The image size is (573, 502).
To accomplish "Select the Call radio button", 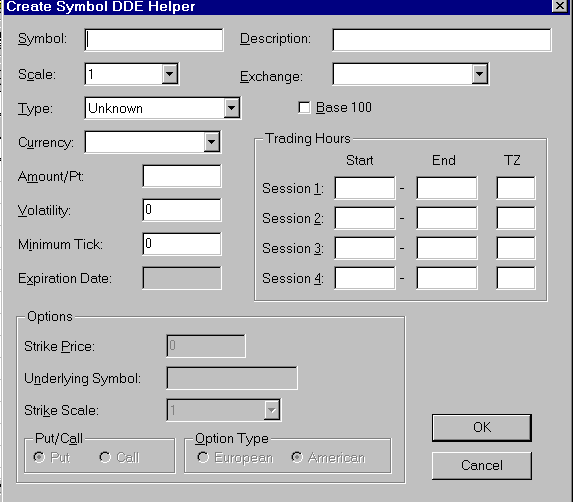I will click(105, 457).
